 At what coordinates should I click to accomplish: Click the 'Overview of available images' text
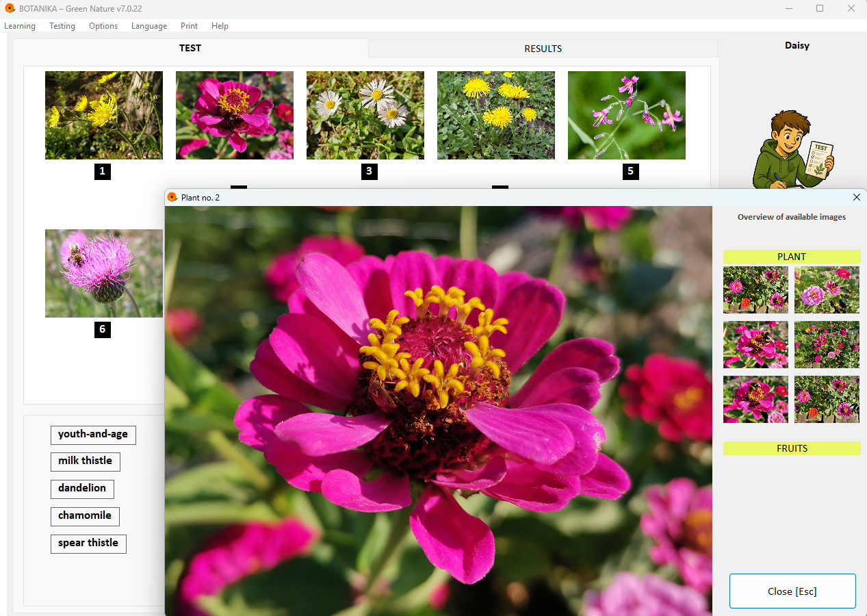click(x=792, y=217)
